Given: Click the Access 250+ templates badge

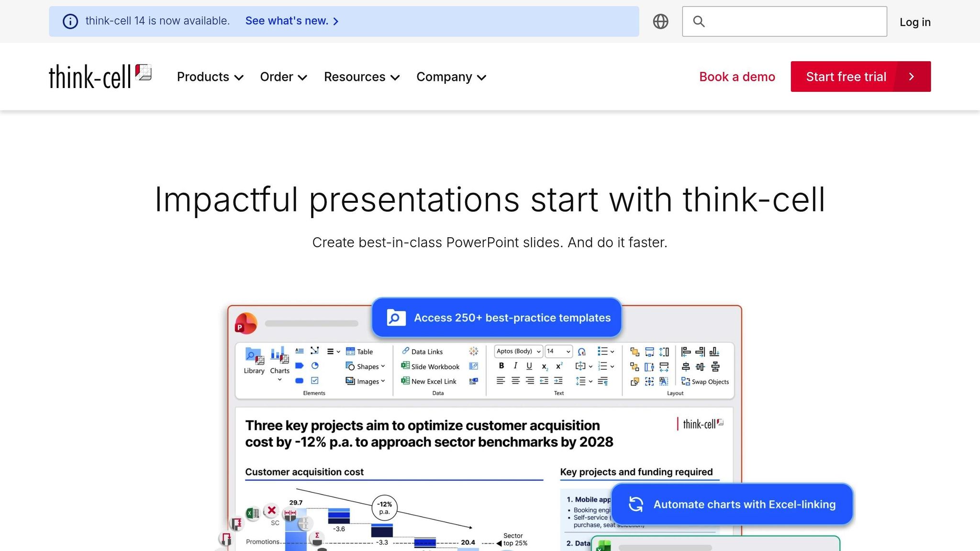Looking at the screenshot, I should 497,318.
